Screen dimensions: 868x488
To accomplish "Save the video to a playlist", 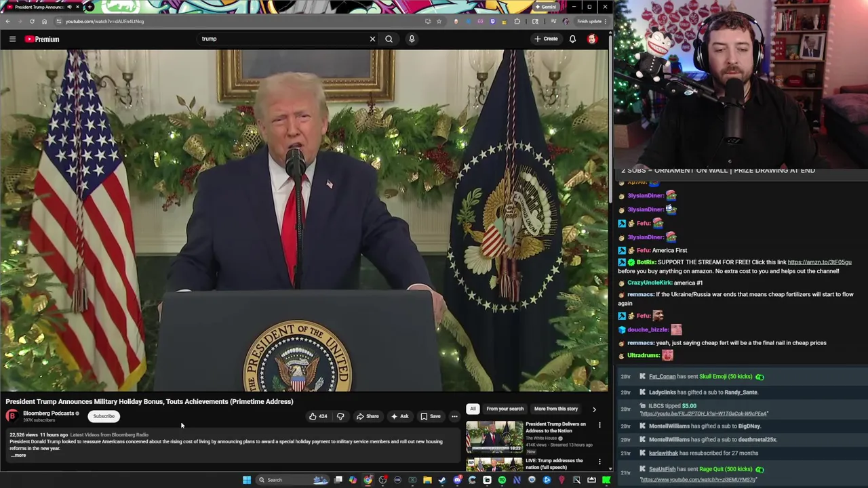I will (431, 416).
